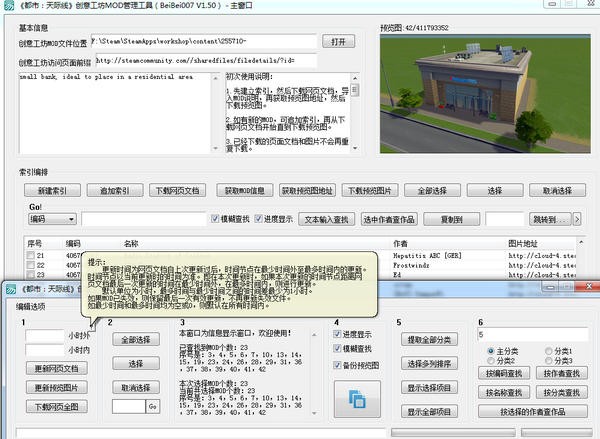This screenshot has width=600, height=439.
Task: Tick the checkbox for row 21
Action: coord(31,255)
